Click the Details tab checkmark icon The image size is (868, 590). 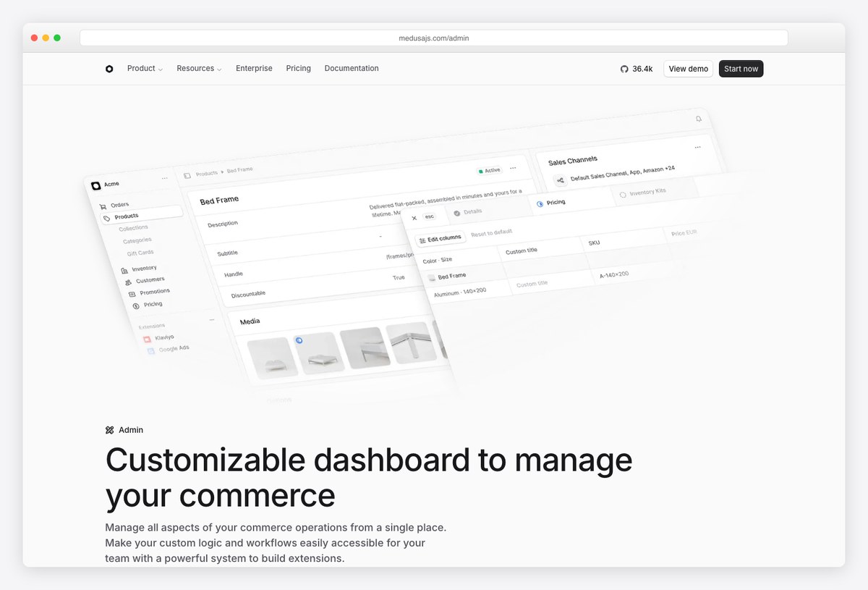point(456,213)
